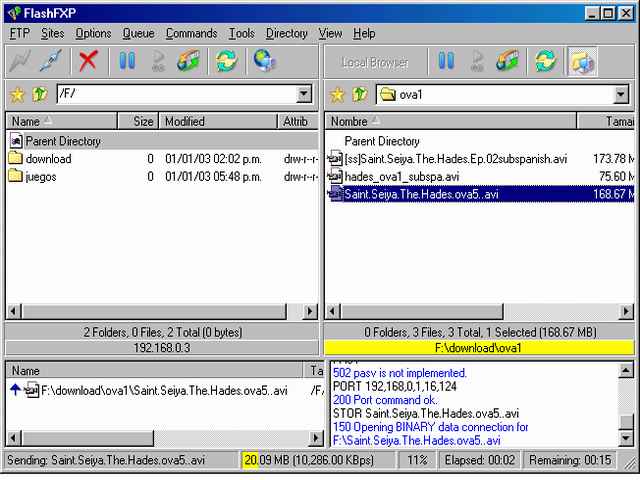
Task: Click the 192.168.0.3 status label
Action: pyautogui.click(x=162, y=348)
